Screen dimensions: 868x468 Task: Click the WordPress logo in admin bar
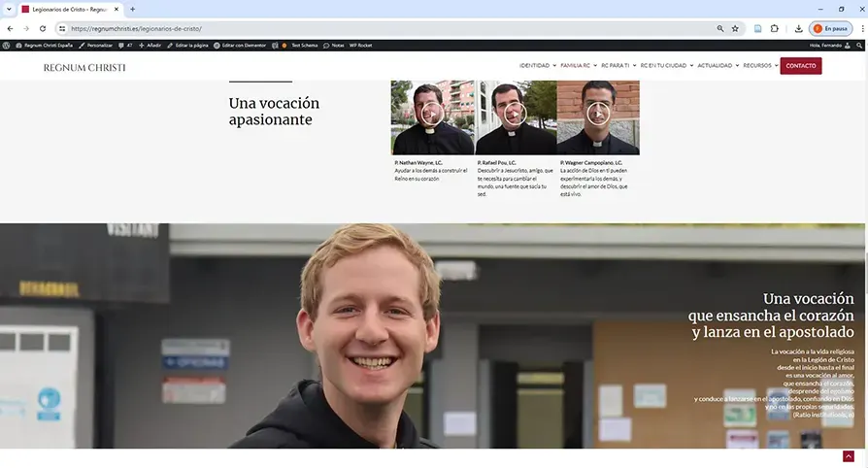click(8, 45)
